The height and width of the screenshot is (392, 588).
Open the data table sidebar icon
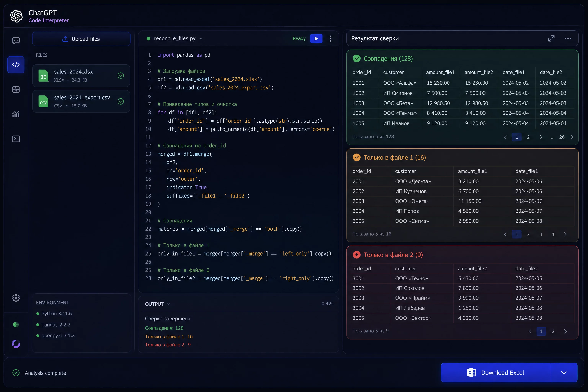click(16, 89)
